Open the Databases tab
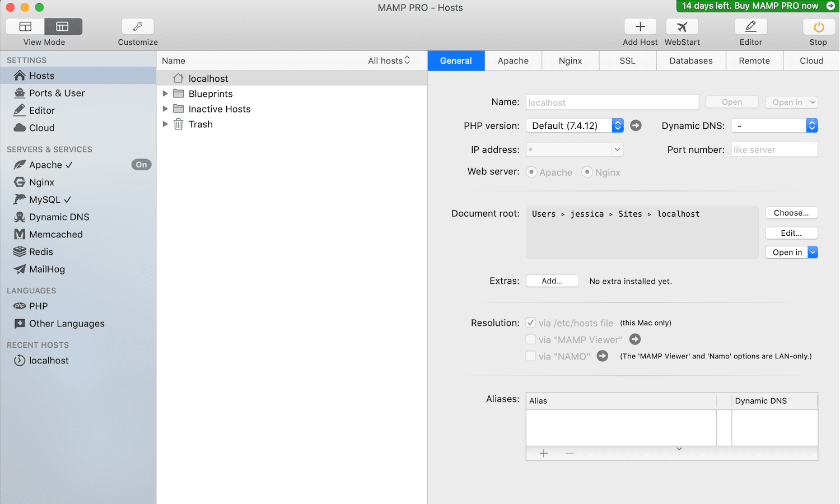The height and width of the screenshot is (504, 840). [690, 60]
